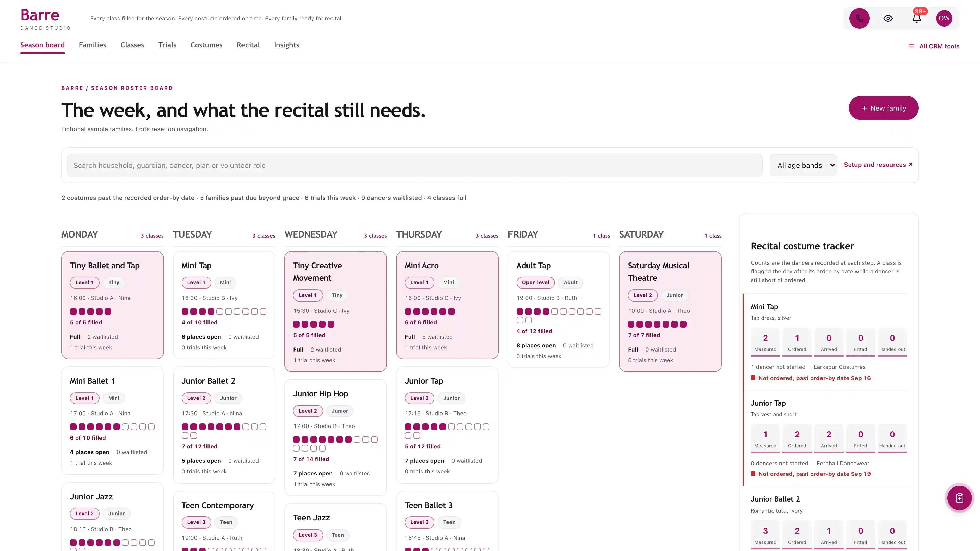Image resolution: width=980 pixels, height=551 pixels.
Task: Click 'Recital costume tracker' heading
Action: (x=802, y=246)
